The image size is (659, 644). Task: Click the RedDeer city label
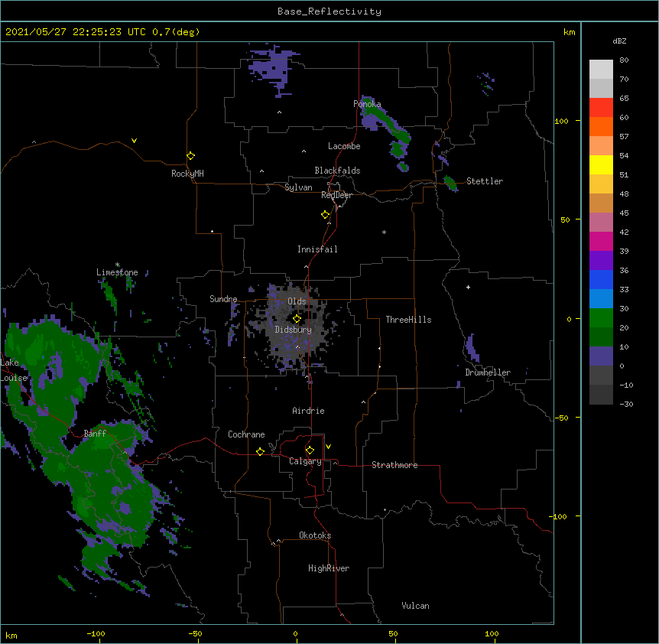(336, 195)
